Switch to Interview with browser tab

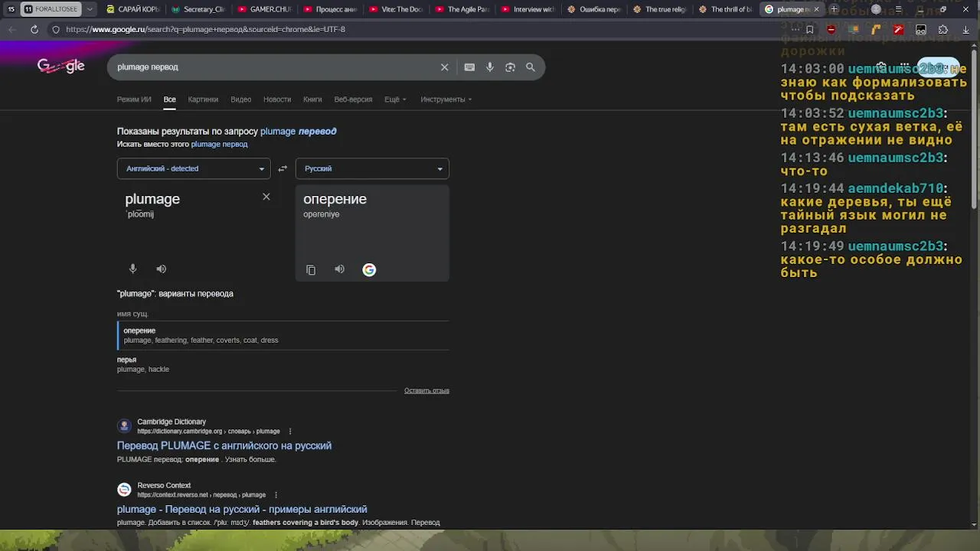pyautogui.click(x=528, y=9)
